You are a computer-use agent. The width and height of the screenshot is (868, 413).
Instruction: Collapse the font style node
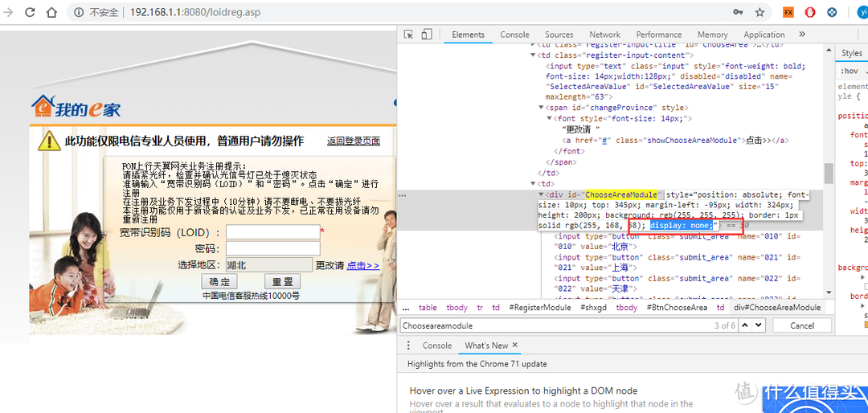[x=549, y=118]
